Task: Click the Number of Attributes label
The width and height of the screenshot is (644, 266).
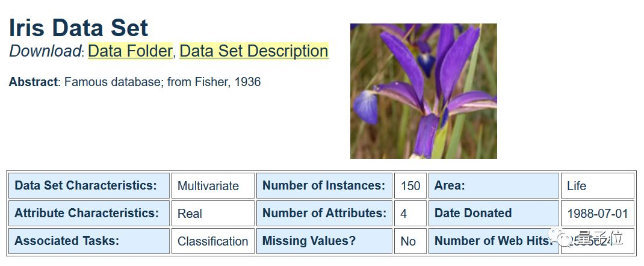Action: (x=324, y=214)
